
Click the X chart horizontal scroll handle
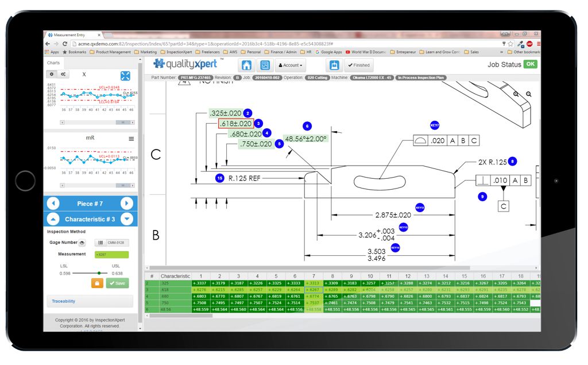point(123,122)
